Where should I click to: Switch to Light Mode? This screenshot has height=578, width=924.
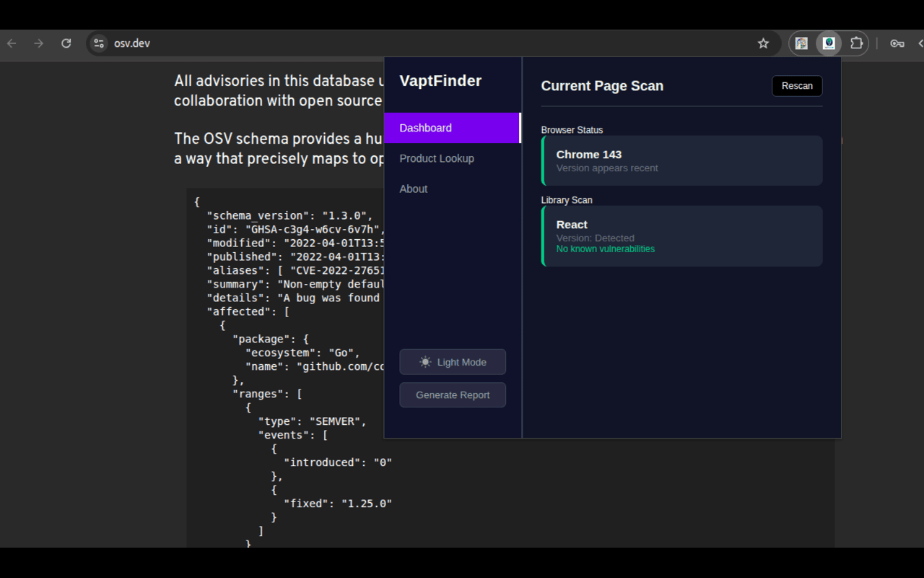[453, 362]
